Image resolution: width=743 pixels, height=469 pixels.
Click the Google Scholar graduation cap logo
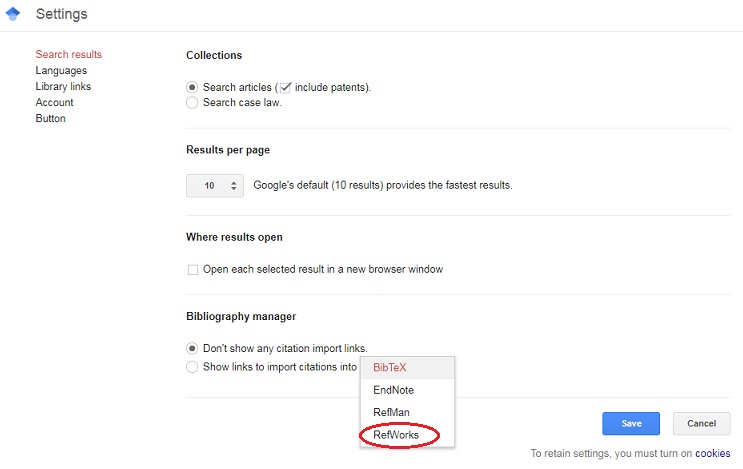13,14
